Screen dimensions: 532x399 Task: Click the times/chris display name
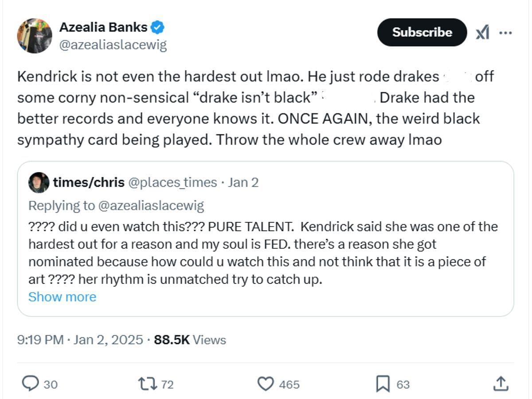[89, 182]
